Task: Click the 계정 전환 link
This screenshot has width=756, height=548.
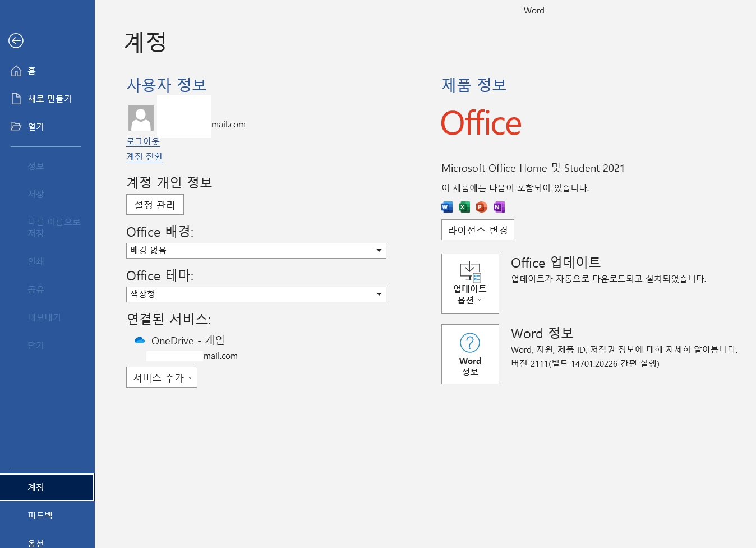Action: tap(144, 156)
